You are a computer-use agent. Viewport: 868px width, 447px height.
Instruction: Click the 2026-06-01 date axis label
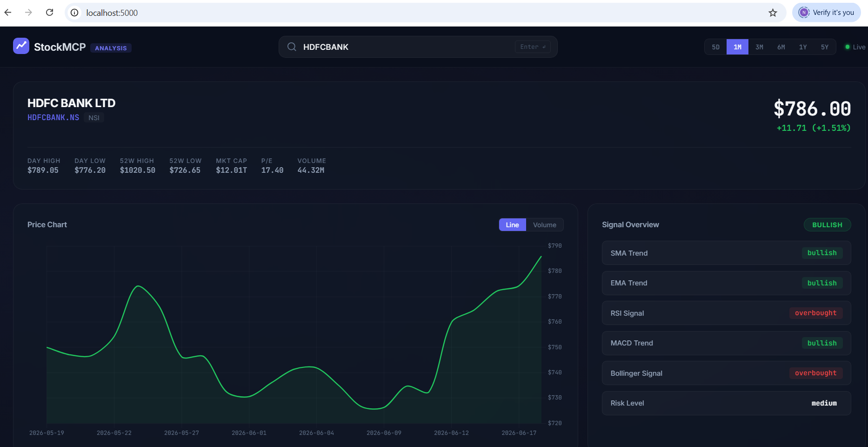[x=249, y=433]
